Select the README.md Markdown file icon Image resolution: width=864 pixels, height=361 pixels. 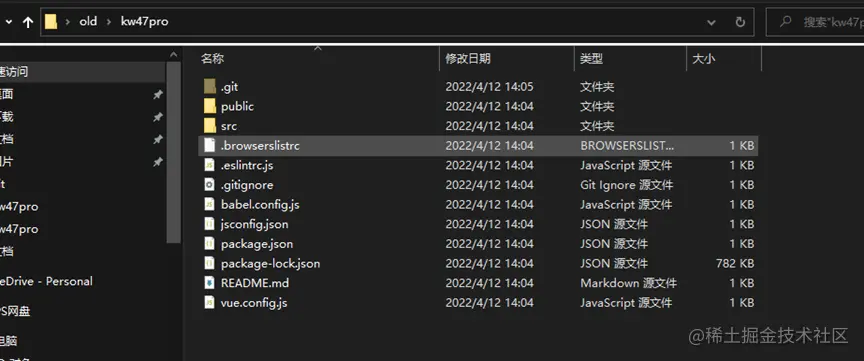click(209, 283)
